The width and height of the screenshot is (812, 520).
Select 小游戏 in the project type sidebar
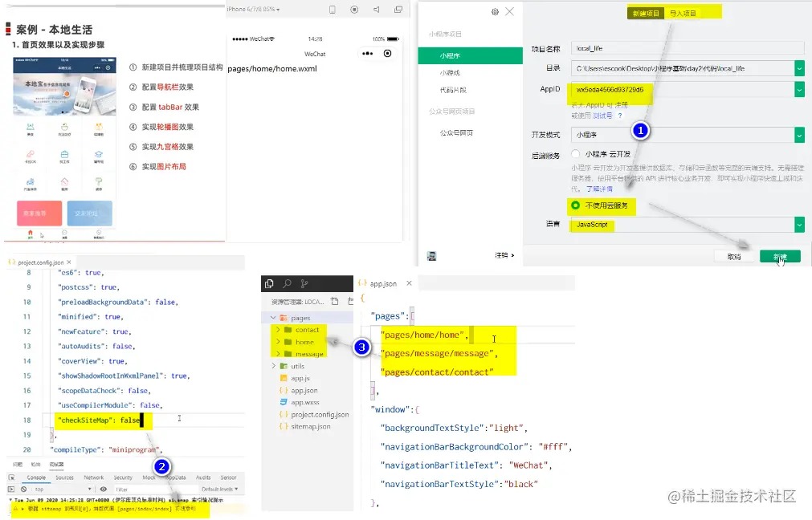coord(450,73)
